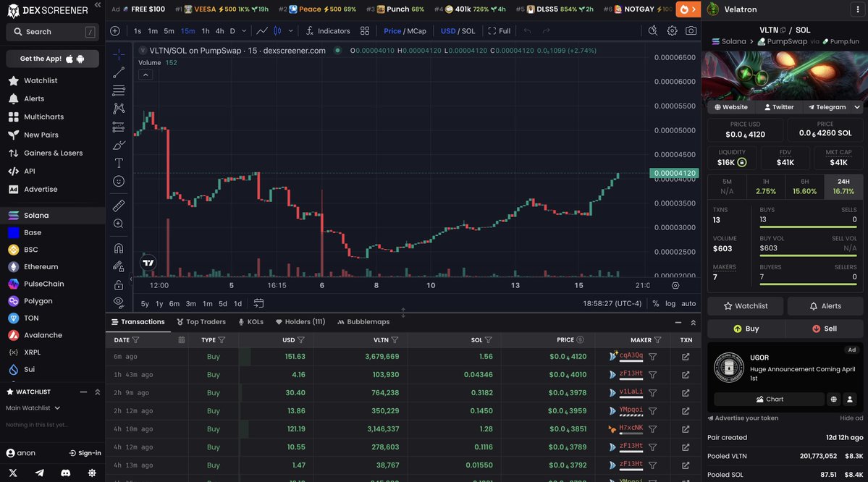This screenshot has height=482, width=868.
Task: Filter transactions by USD column
Action: 301,339
